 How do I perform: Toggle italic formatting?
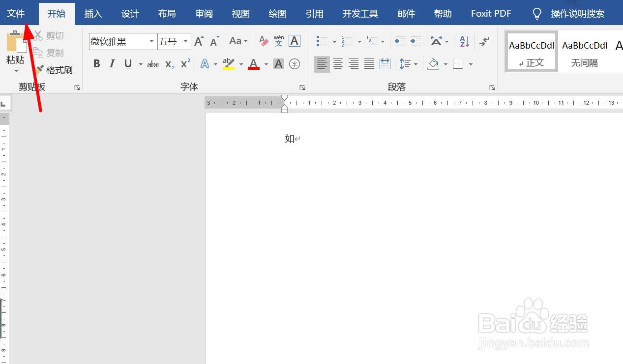coord(112,64)
